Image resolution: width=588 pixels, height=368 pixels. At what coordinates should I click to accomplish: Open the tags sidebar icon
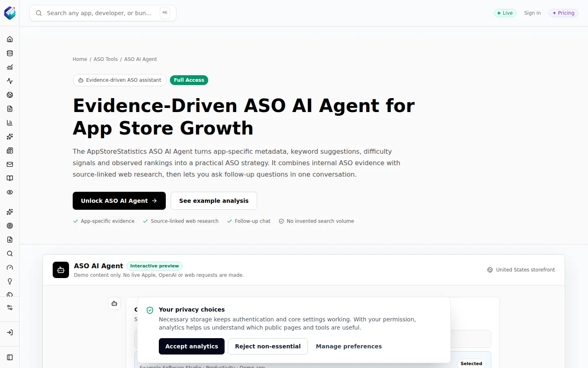[10, 294]
